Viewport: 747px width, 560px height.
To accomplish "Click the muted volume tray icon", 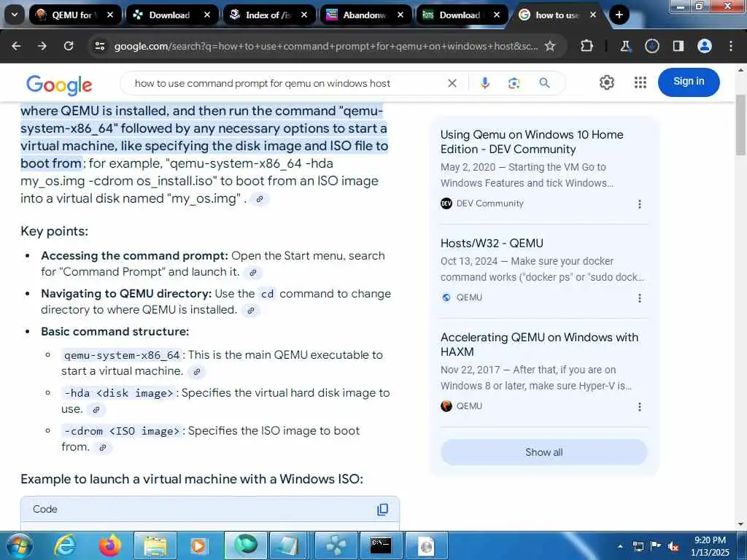I will click(673, 547).
